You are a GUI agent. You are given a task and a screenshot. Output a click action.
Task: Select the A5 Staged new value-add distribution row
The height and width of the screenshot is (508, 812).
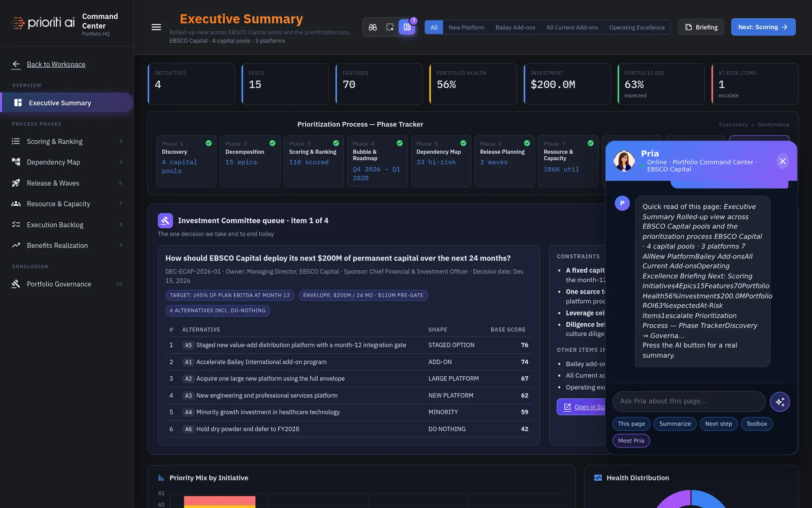pos(349,345)
